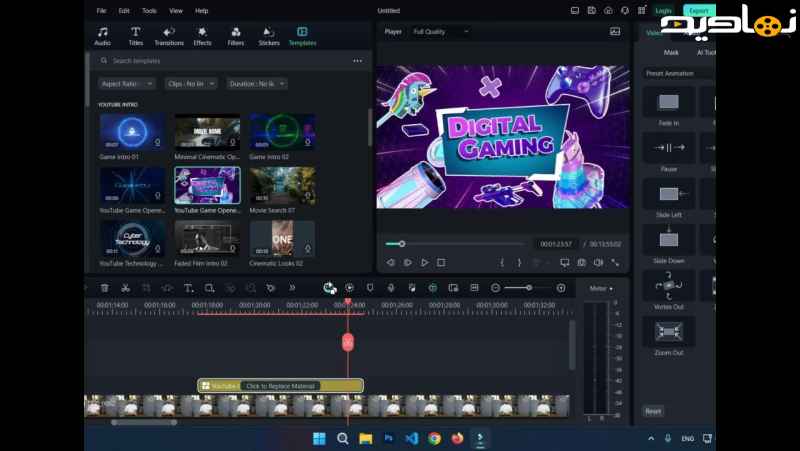Viewport: 800px width, 451px height.
Task: Click the player progress slider handle
Action: (402, 244)
